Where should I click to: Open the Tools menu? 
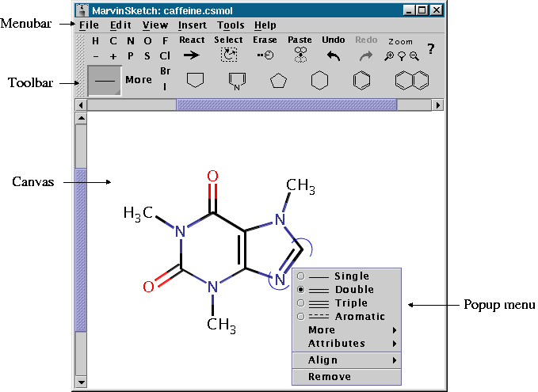pos(231,25)
